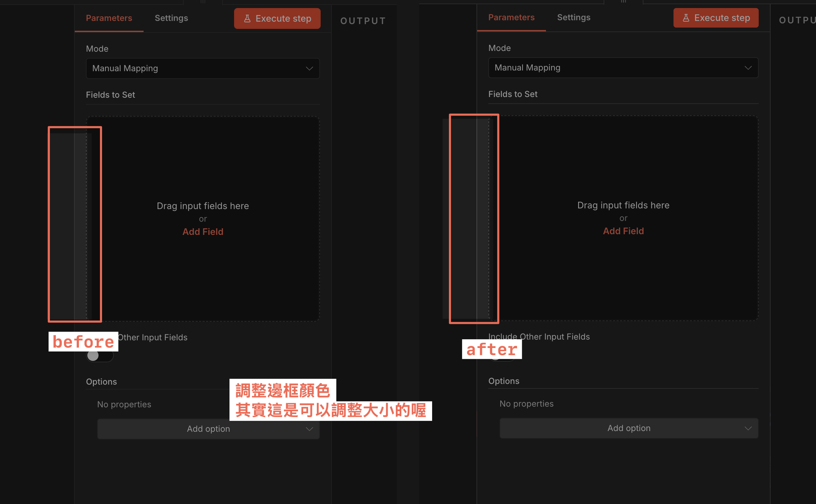The image size is (816, 504).
Task: Toggle the switch below Other Input Fields label
Action: tap(100, 356)
